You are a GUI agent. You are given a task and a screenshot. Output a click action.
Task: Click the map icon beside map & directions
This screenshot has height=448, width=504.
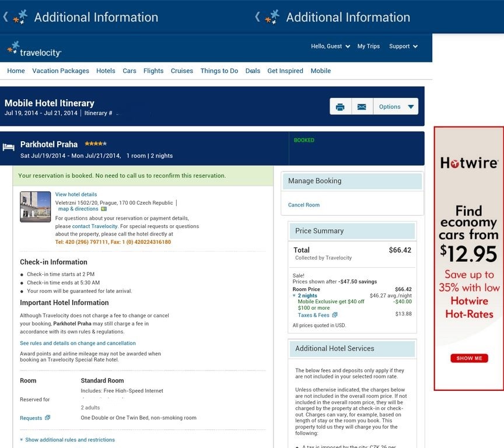pyautogui.click(x=104, y=209)
